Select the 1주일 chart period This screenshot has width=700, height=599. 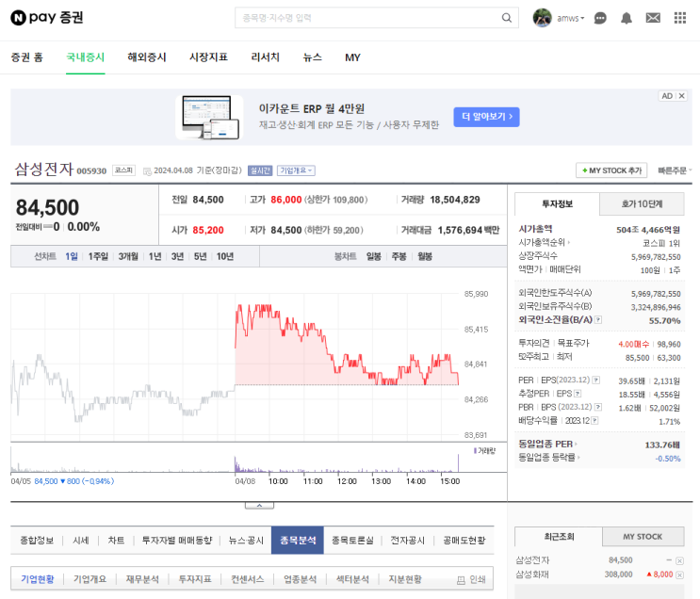[x=98, y=256]
